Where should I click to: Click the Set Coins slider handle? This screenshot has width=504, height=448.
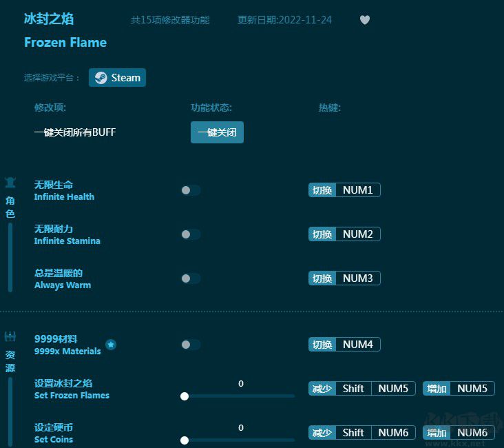185,440
